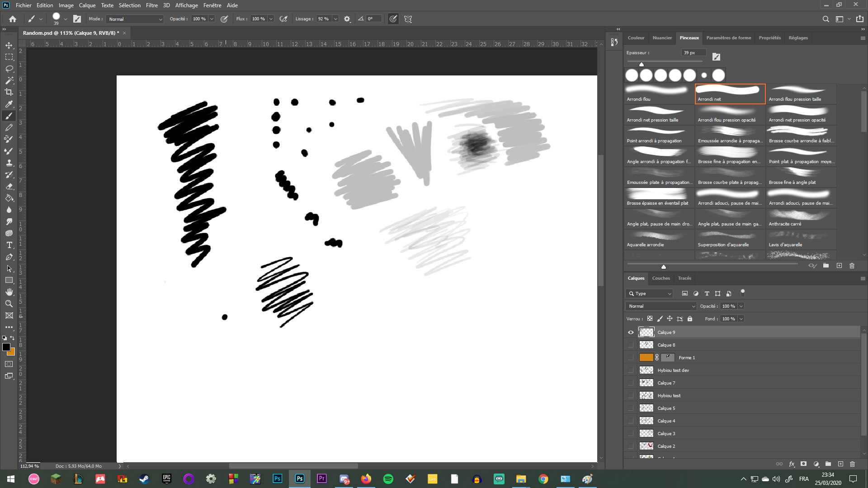
Task: Hide the Calque 9 layer
Action: 630,332
